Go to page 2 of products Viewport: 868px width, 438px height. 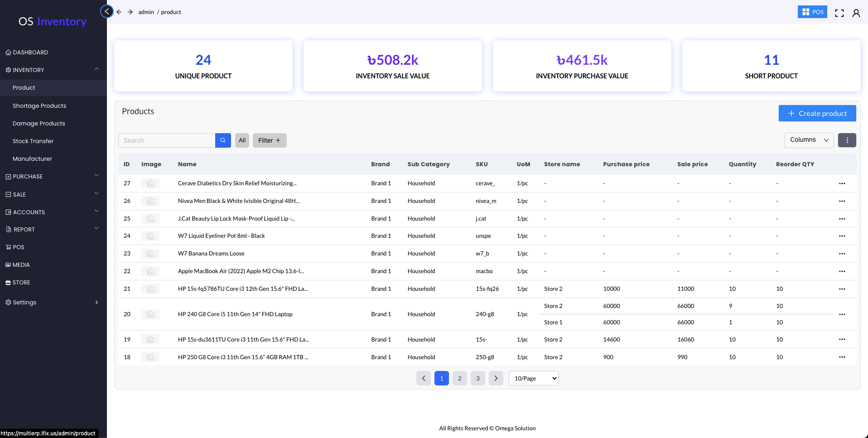point(460,378)
